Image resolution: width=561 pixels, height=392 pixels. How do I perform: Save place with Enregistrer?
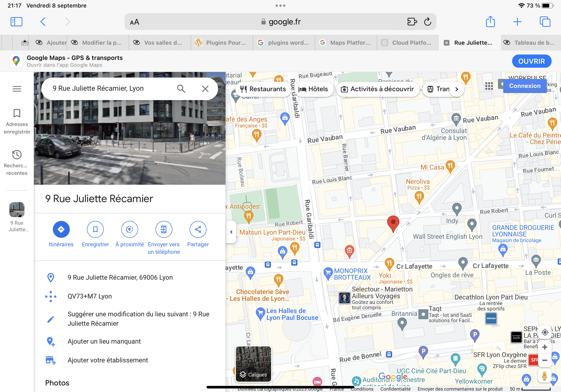[x=95, y=234]
